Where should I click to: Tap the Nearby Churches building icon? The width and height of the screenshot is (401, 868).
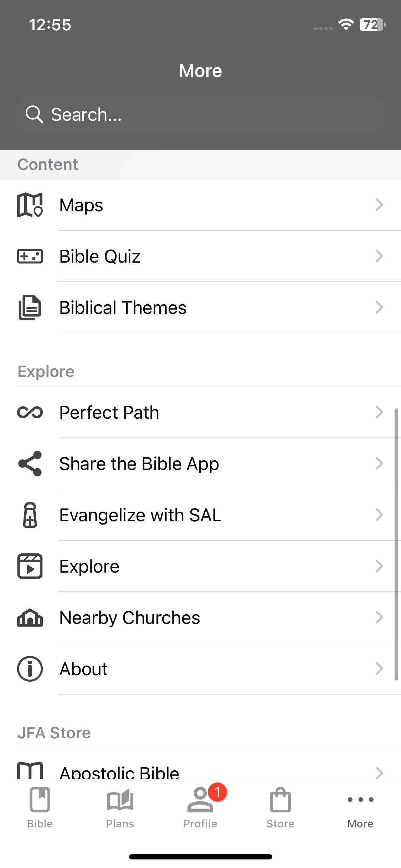point(30,618)
